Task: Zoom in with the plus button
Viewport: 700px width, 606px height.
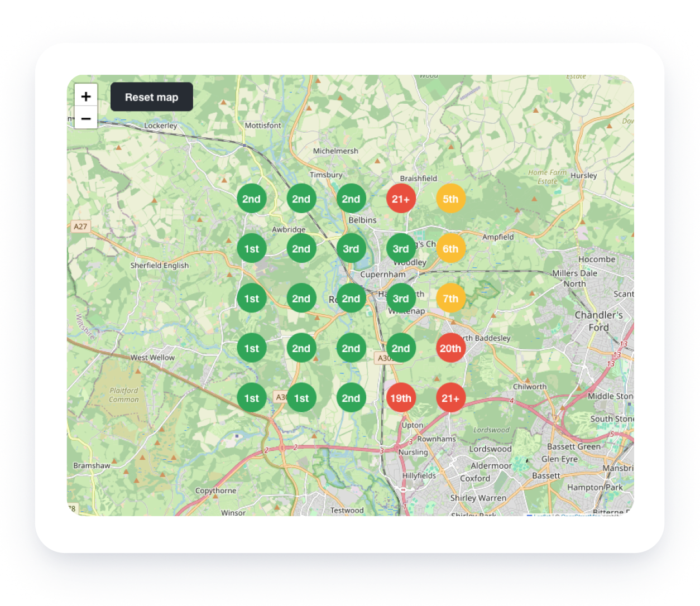Action: coord(86,95)
